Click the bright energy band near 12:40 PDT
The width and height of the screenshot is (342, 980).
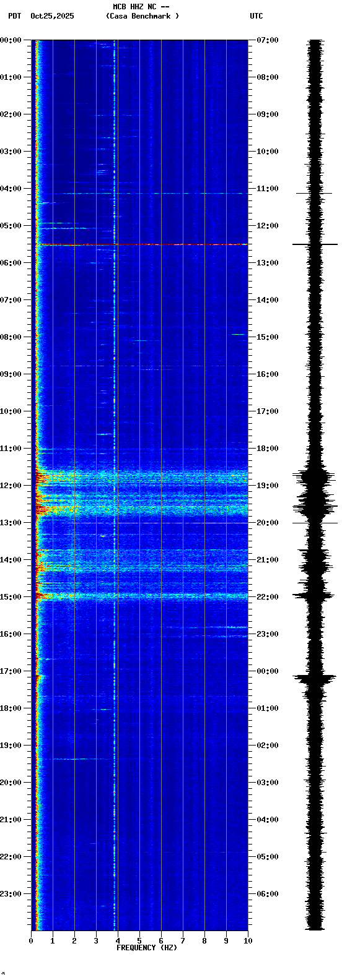pos(141,509)
